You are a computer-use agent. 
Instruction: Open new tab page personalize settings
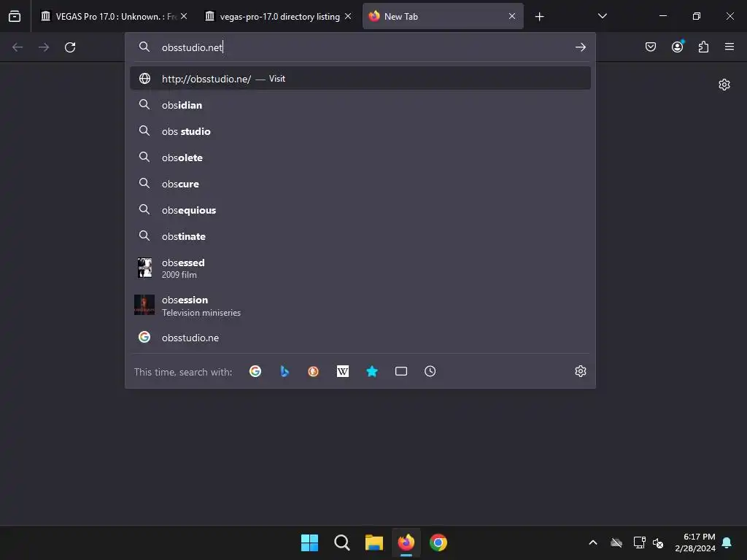[x=724, y=85]
